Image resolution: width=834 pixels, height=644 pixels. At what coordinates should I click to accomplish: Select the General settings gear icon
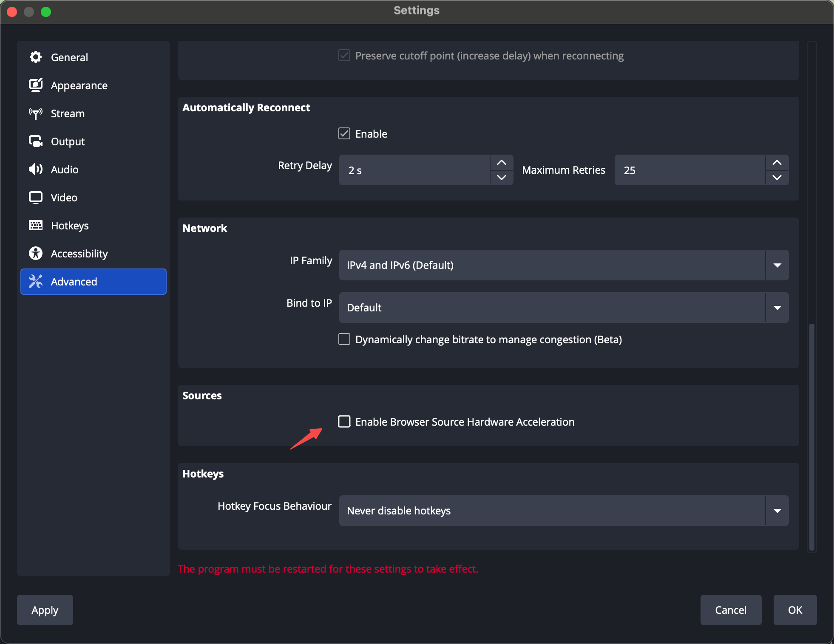(x=36, y=57)
